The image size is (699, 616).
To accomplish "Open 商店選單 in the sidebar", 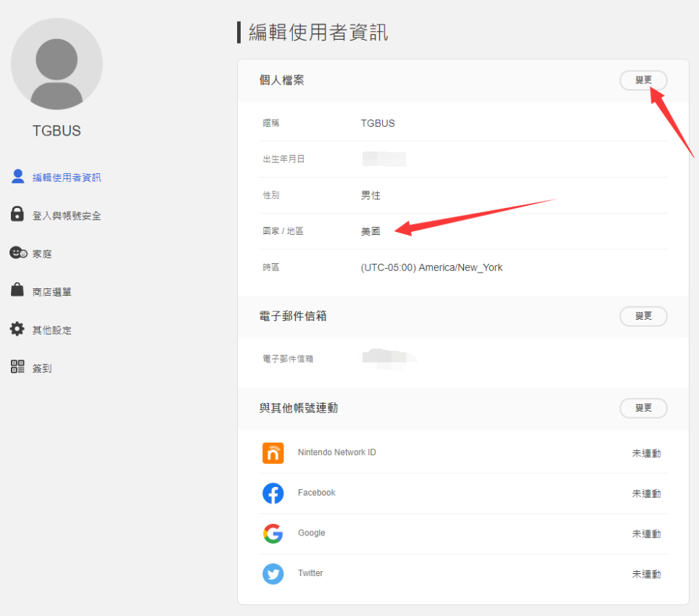I will click(51, 292).
